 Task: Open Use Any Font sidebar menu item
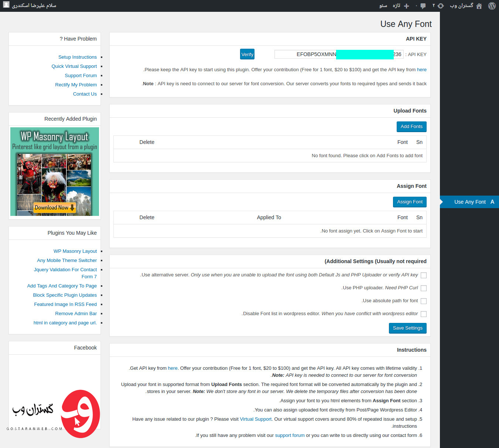pyautogui.click(x=469, y=202)
